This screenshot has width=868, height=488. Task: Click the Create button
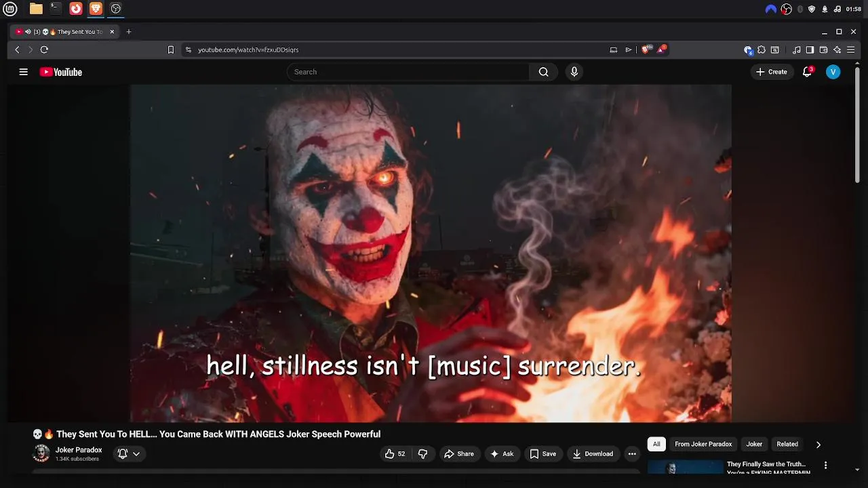coord(772,72)
